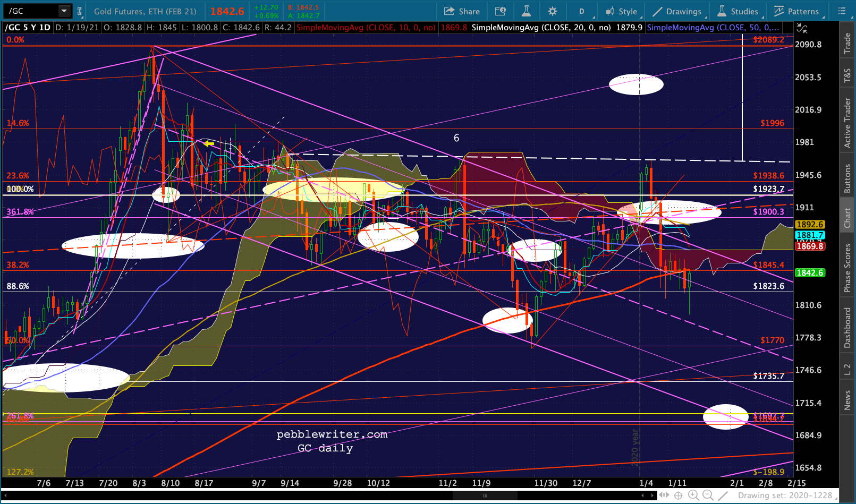The width and height of the screenshot is (856, 504).
Task: Open the Style dropdown menu
Action: click(x=622, y=11)
